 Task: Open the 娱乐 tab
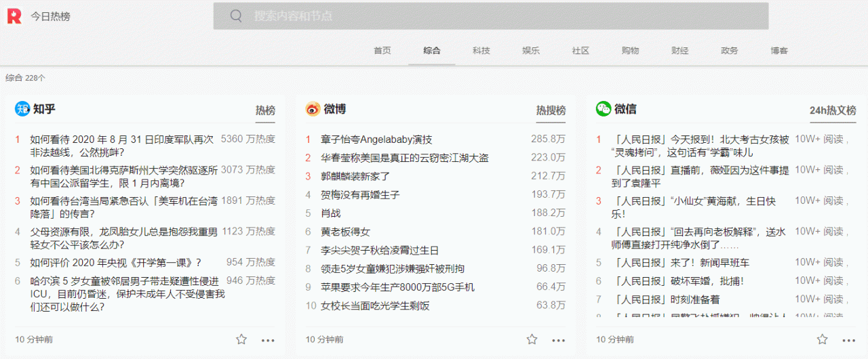tap(531, 51)
